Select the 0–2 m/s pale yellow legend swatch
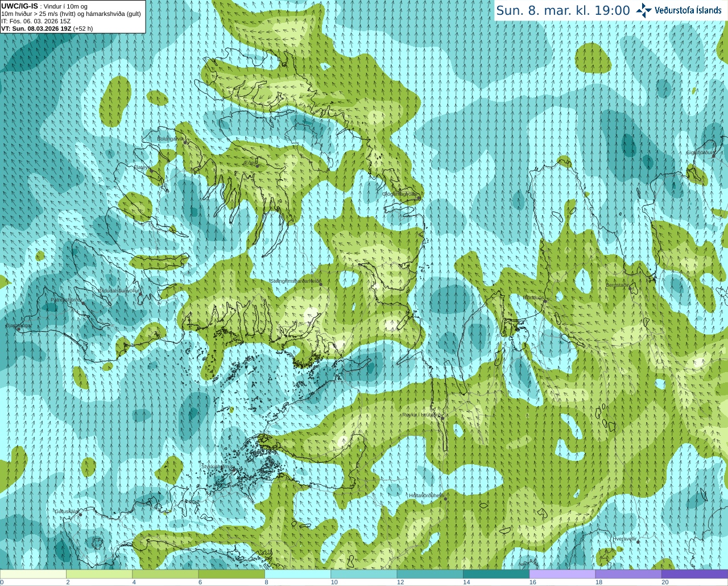Image resolution: width=728 pixels, height=586 pixels. 33,574
